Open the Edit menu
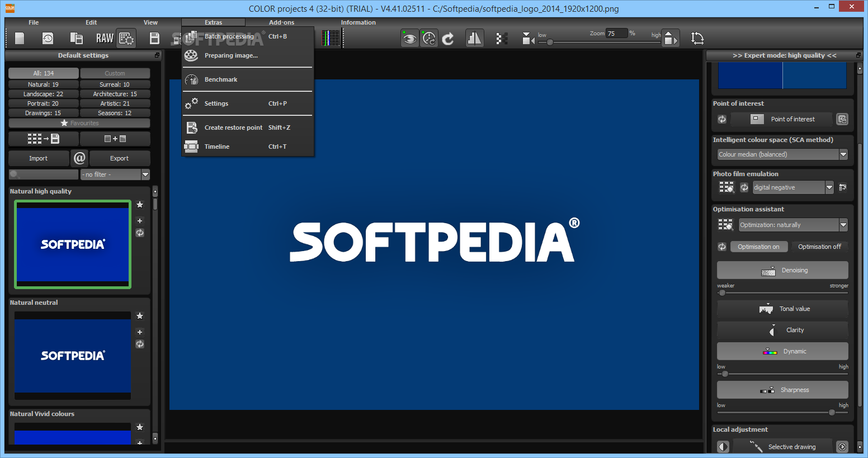 coord(91,22)
